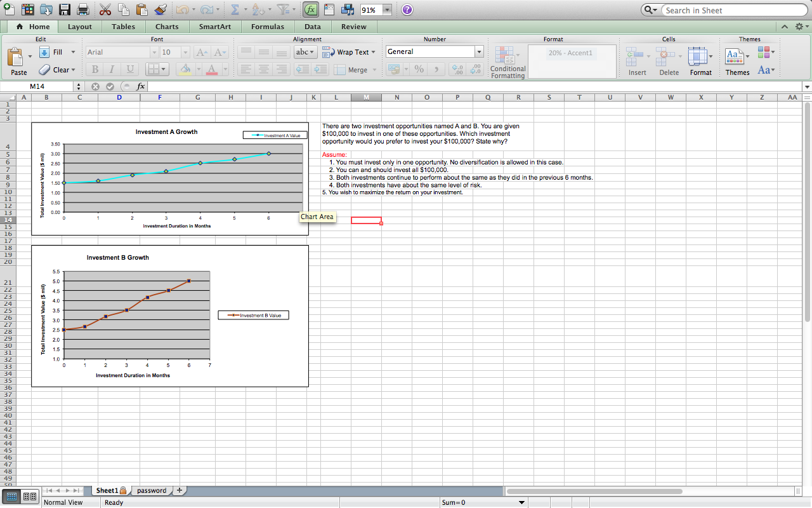This screenshot has width=812, height=508.
Task: Switch to the Layout tab
Action: coord(80,27)
